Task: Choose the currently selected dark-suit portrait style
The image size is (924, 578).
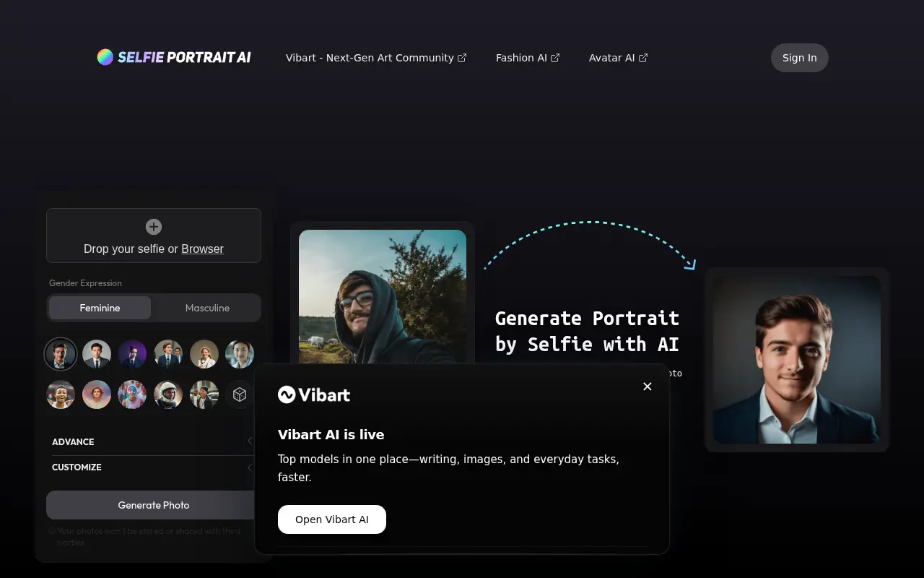Action: [61, 354]
